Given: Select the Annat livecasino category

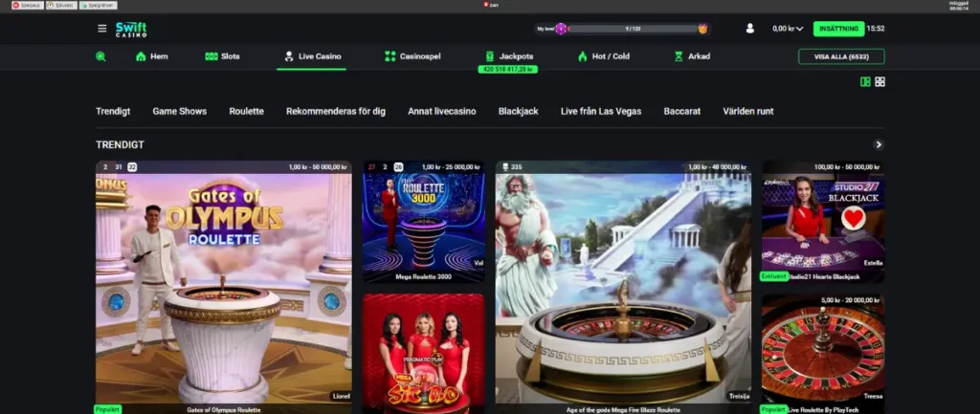Looking at the screenshot, I should (442, 111).
